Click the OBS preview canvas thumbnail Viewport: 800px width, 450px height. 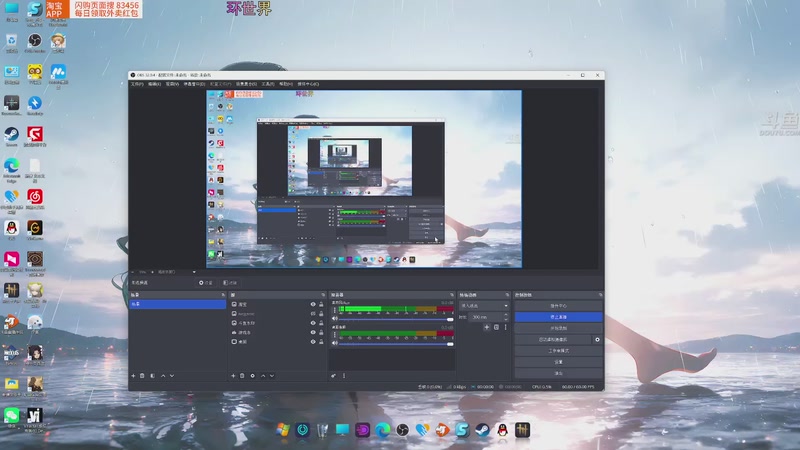coord(364,179)
